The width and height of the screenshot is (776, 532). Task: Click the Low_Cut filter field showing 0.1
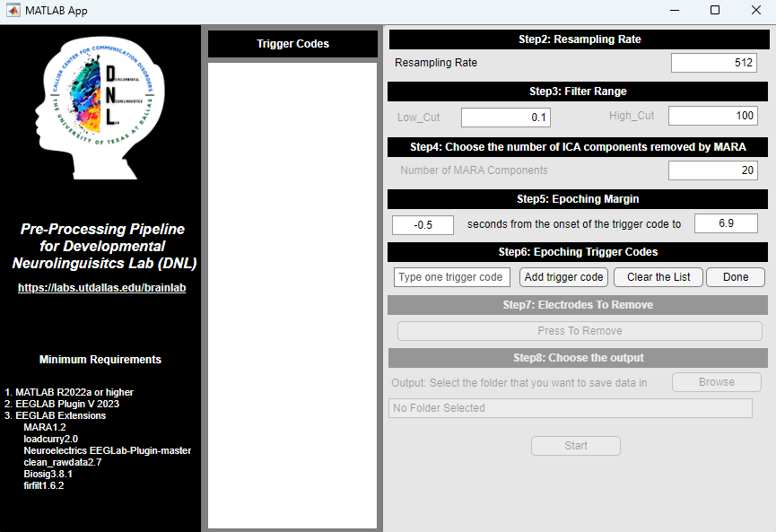pyautogui.click(x=505, y=117)
